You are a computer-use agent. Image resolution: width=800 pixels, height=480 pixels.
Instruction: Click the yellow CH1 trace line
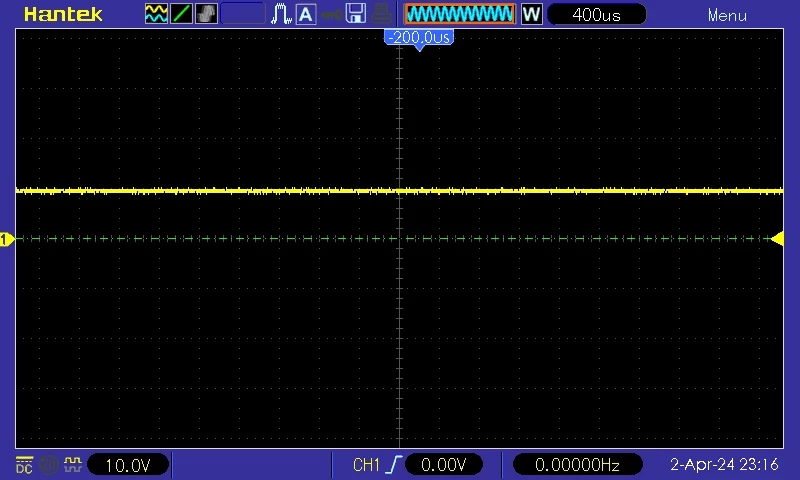[x=399, y=191]
